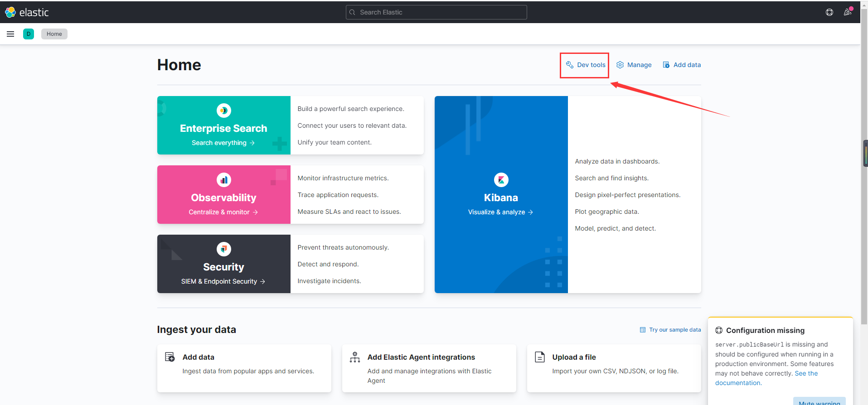Click the 'Ingest your data' heading
The image size is (868, 405).
pyautogui.click(x=197, y=329)
